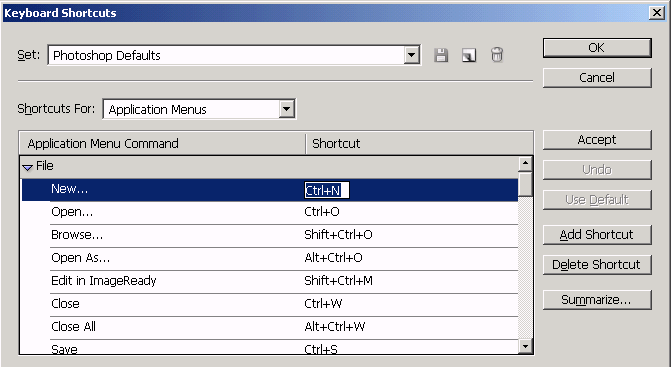Screen dimensions: 671x367
Task: Click the Ctrl+S shortcut cell
Action: point(321,349)
